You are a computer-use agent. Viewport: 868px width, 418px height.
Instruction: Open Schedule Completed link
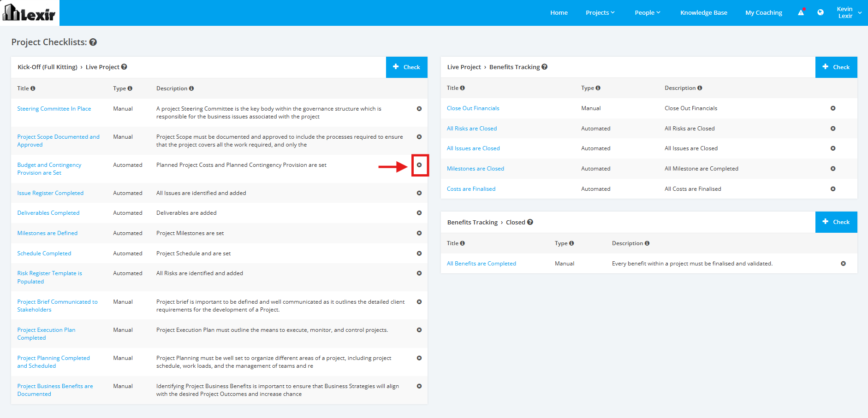coord(44,253)
